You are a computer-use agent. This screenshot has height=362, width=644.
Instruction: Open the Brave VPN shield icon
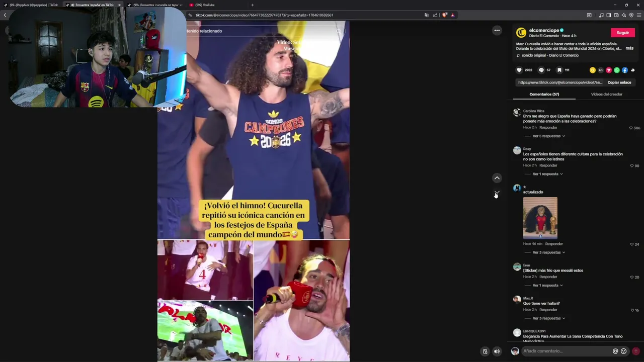tap(631, 15)
